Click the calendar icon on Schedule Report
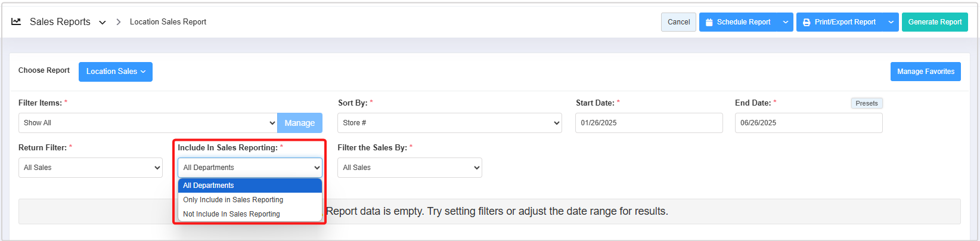 click(x=709, y=22)
